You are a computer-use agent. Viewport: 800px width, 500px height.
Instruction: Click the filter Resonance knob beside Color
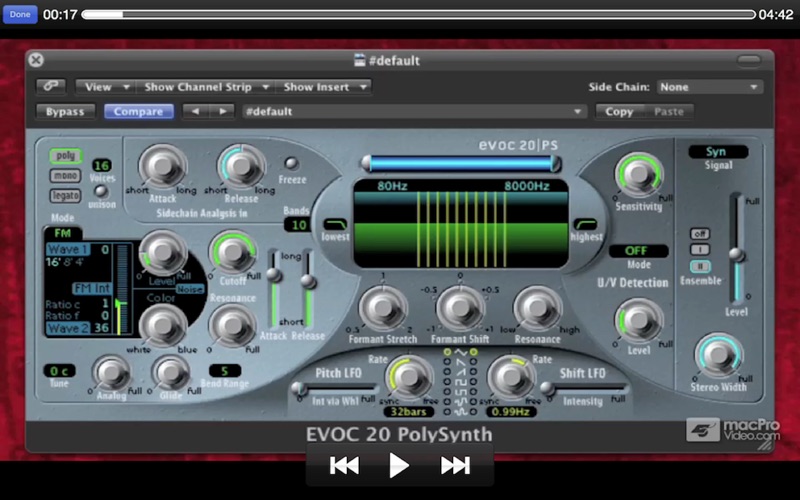click(x=233, y=324)
